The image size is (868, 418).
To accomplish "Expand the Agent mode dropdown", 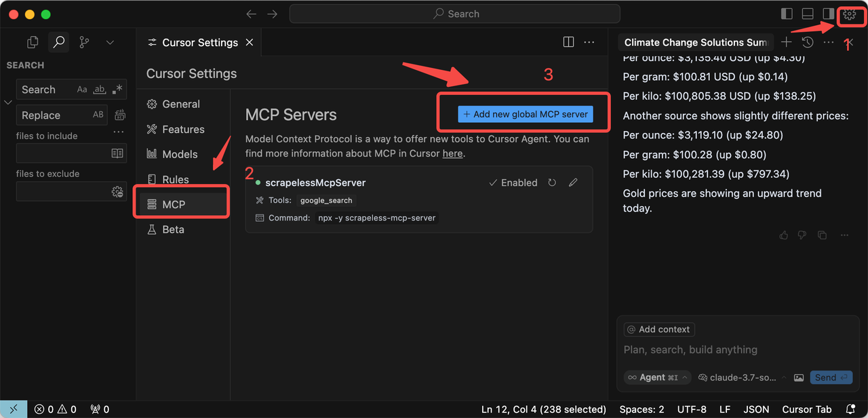I will tap(656, 377).
